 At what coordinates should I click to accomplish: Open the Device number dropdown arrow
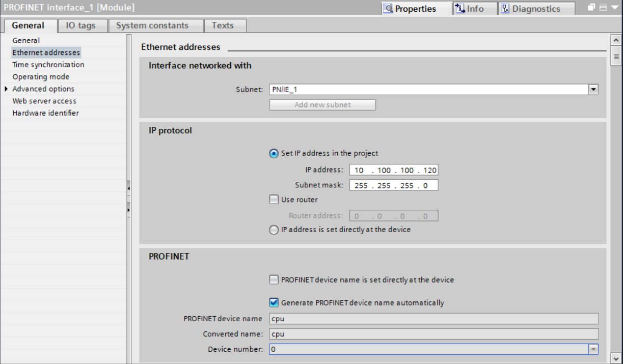[x=593, y=349]
